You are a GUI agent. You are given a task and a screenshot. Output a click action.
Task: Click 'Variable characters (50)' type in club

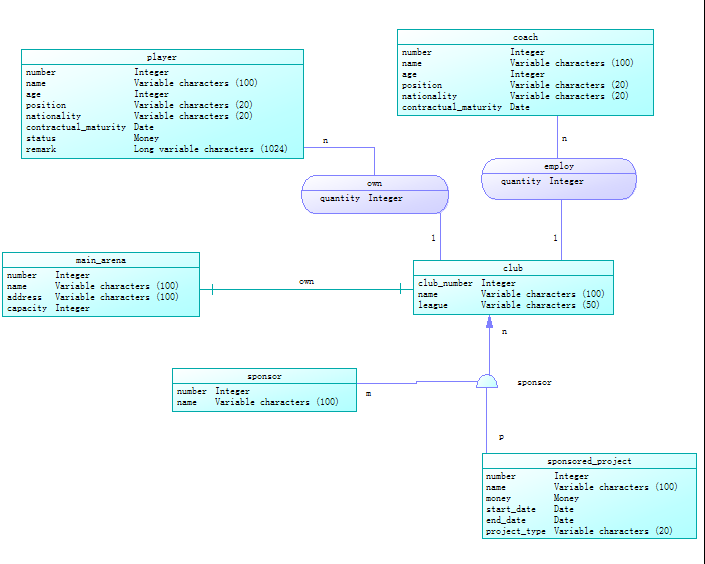(540, 305)
